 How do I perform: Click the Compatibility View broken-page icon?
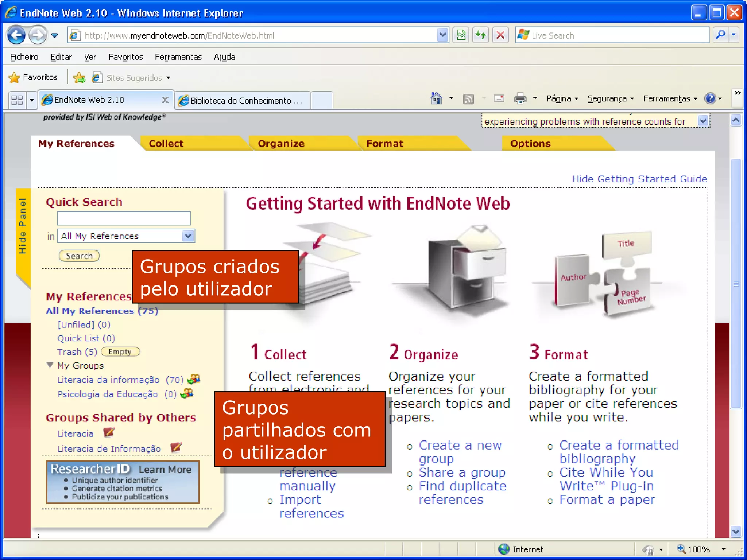461,35
